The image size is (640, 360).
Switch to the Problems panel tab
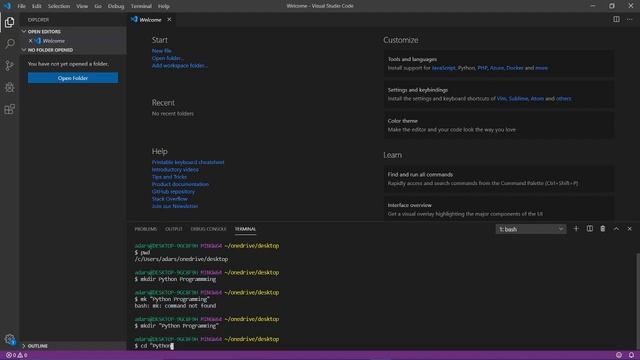click(146, 229)
